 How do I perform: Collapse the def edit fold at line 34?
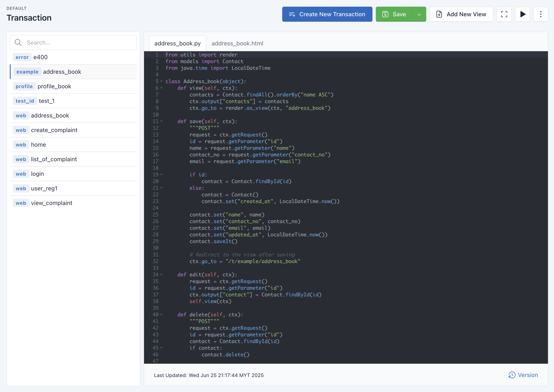(161, 275)
